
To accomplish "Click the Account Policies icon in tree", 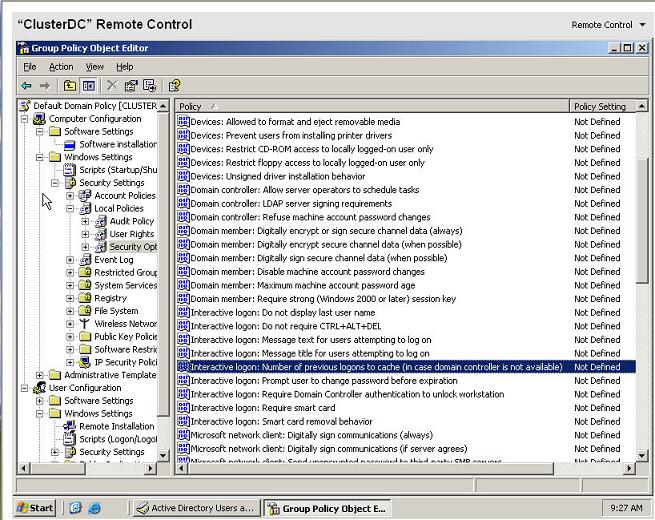I will pyautogui.click(x=85, y=195).
